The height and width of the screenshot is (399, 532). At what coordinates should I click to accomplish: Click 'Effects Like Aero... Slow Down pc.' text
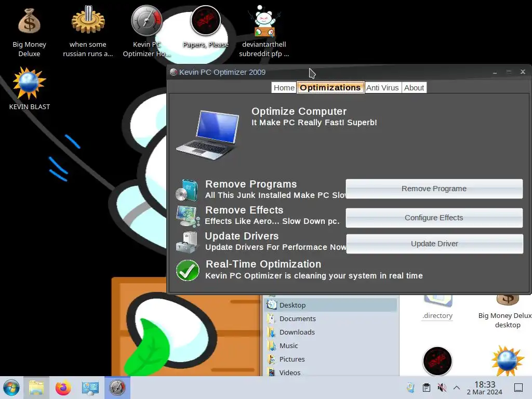[272, 221]
